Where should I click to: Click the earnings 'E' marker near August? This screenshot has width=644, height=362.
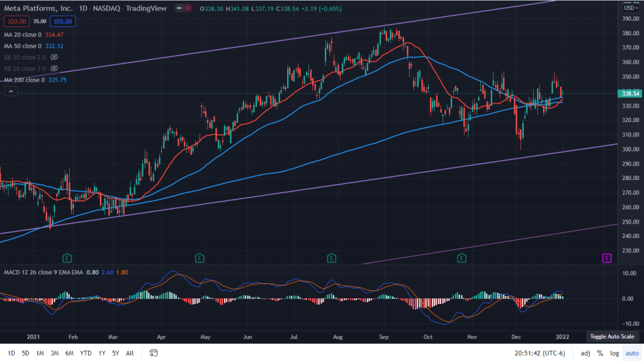tap(332, 257)
